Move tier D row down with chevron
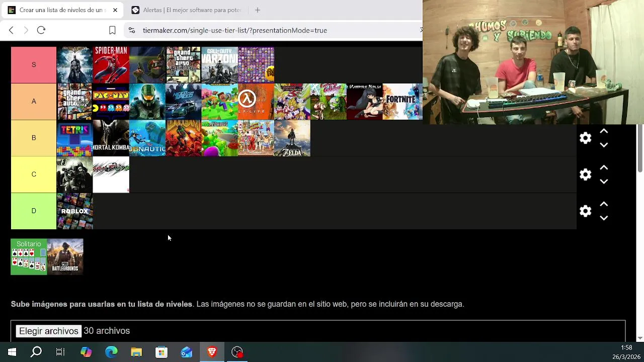Image resolution: width=644 pixels, height=362 pixels. coord(604,218)
